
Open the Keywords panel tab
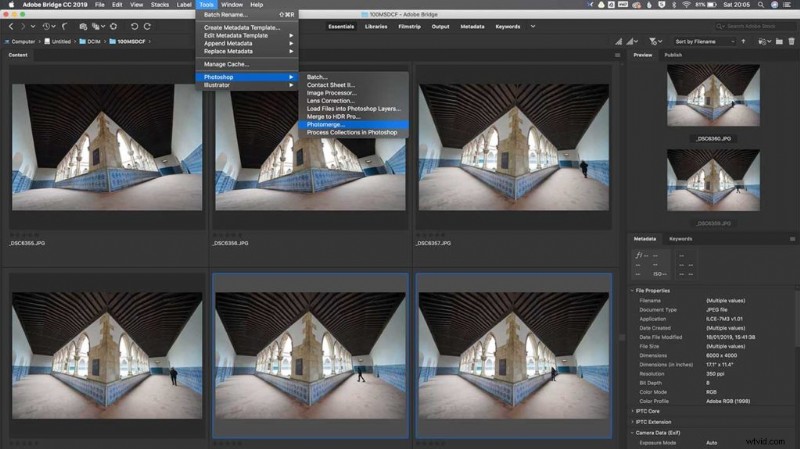pyautogui.click(x=680, y=239)
